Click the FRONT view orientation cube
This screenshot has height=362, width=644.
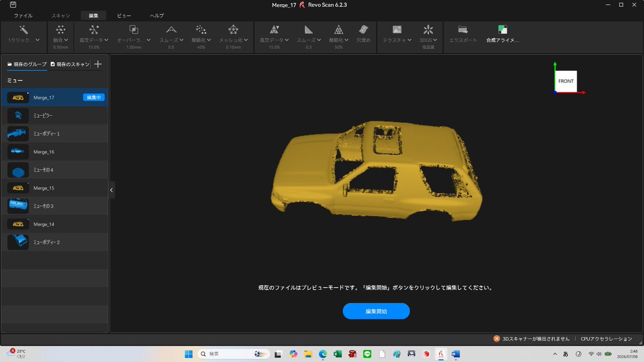(x=566, y=81)
